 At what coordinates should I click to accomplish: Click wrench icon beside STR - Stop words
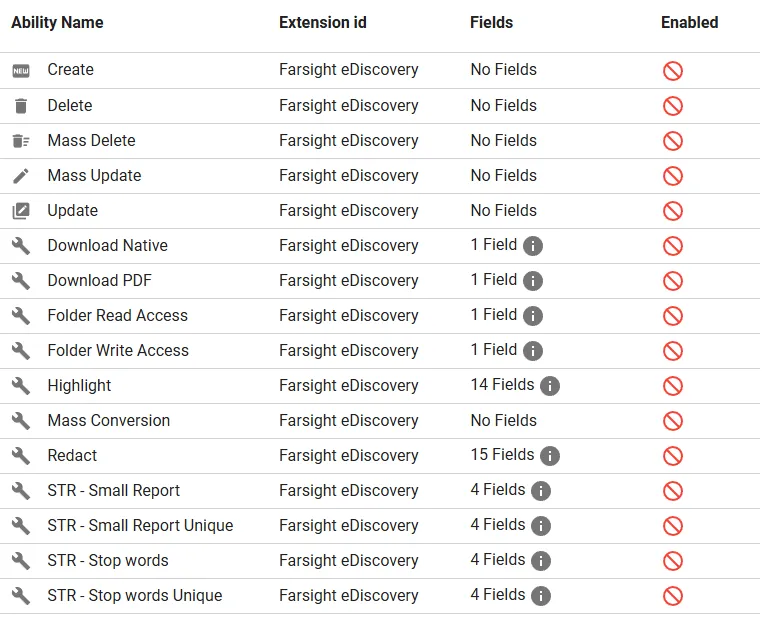pos(21,561)
